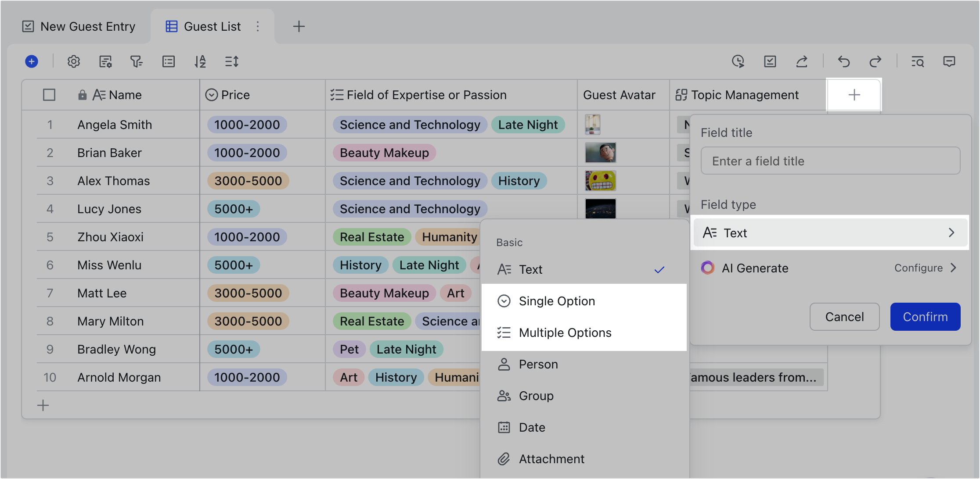The width and height of the screenshot is (980, 479).
Task: Click the undo arrow icon
Action: click(844, 61)
